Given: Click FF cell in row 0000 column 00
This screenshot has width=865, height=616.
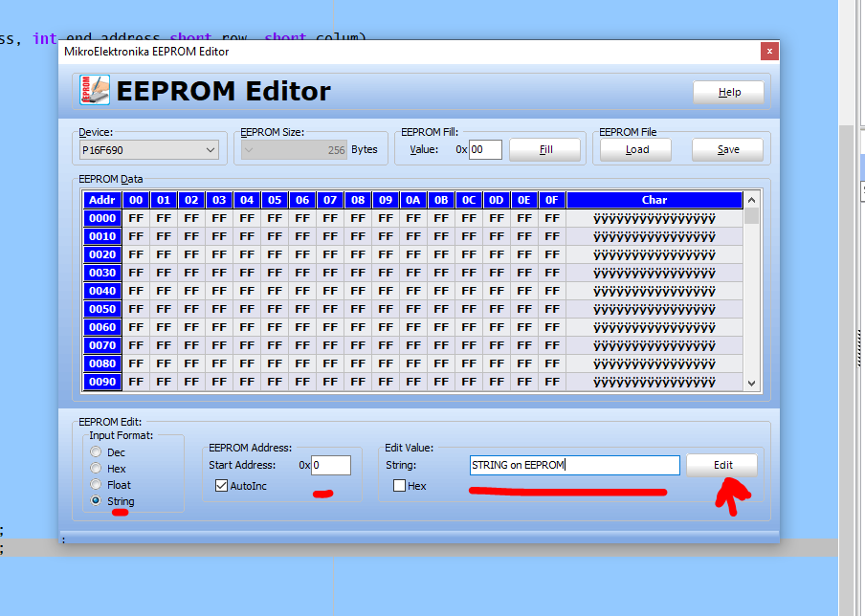Looking at the screenshot, I should click(136, 218).
